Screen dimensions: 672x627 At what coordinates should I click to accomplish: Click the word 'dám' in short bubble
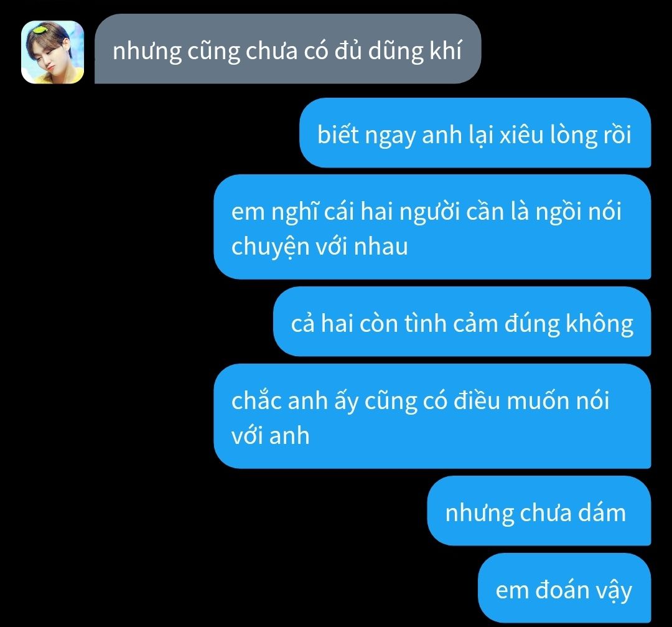[602, 512]
